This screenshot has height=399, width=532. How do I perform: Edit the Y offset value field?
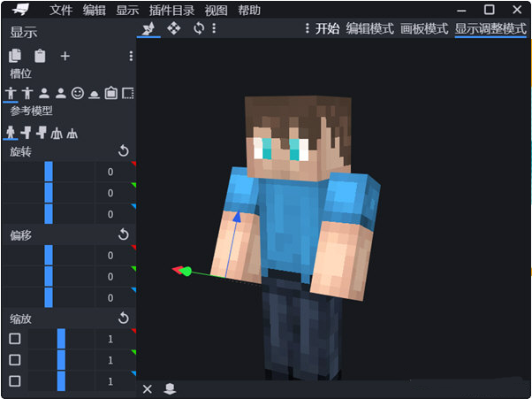click(x=116, y=276)
